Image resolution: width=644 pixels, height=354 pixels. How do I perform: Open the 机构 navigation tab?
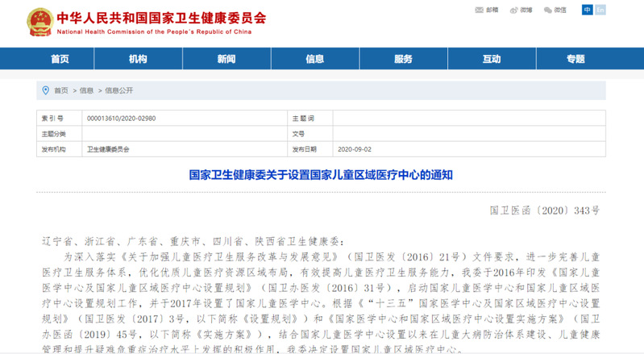tap(138, 59)
